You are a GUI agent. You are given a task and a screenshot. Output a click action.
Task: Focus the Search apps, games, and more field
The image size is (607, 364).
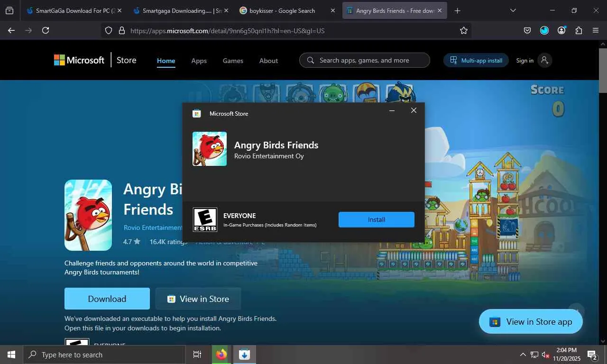(364, 60)
